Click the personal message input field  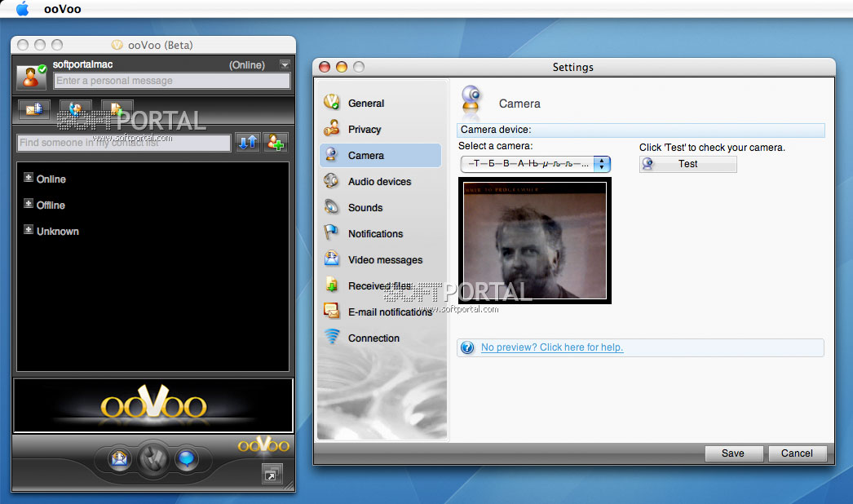click(172, 81)
